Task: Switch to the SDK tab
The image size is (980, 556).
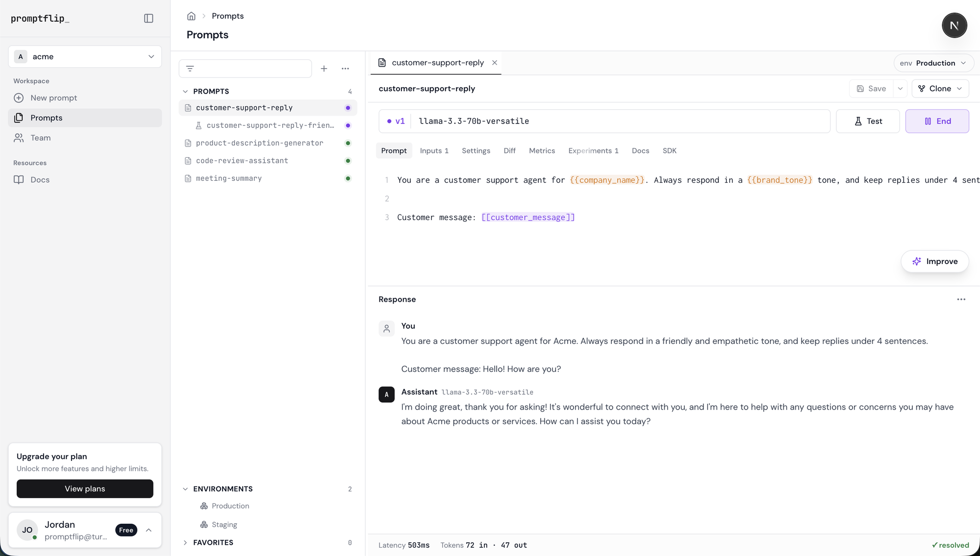Action: (x=669, y=151)
